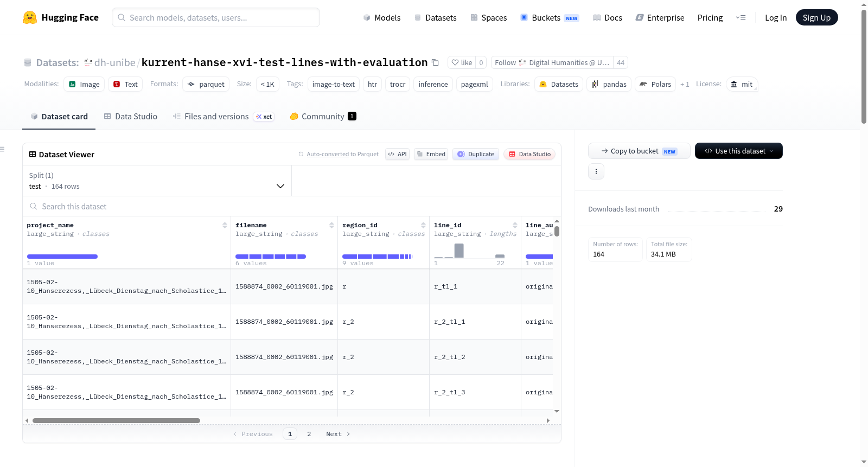This screenshot has height=467, width=868.
Task: Open the Community tab
Action: pyautogui.click(x=323, y=116)
